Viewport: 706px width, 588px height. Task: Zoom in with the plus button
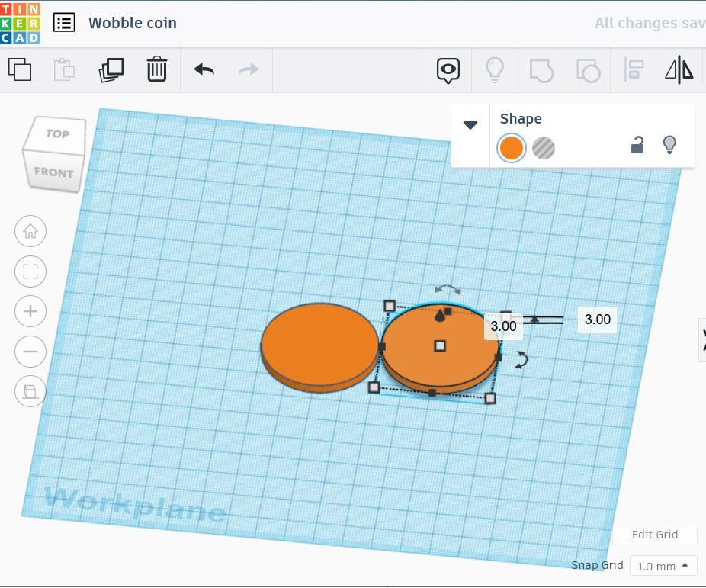pyautogui.click(x=30, y=311)
